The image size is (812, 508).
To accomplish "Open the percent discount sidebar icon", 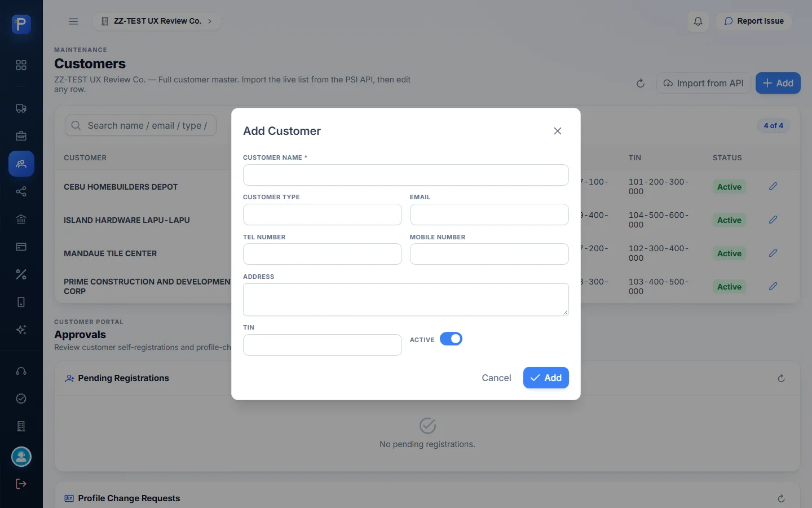I will pos(21,274).
